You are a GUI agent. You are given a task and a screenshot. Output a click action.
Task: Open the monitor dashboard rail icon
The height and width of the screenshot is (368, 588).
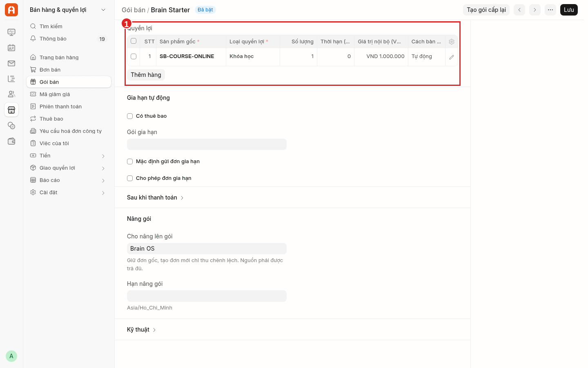pyautogui.click(x=11, y=32)
